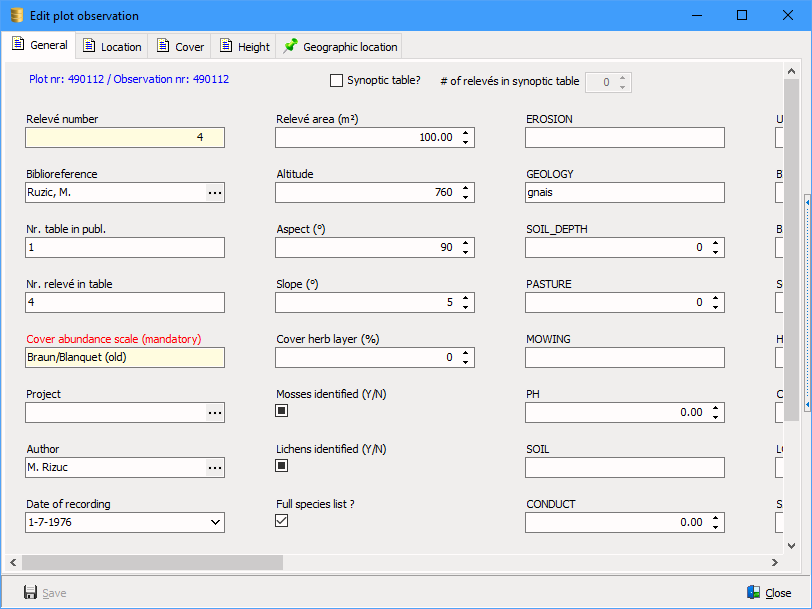The height and width of the screenshot is (609, 812).
Task: Expand the Date of recording dropdown
Action: pos(215,522)
